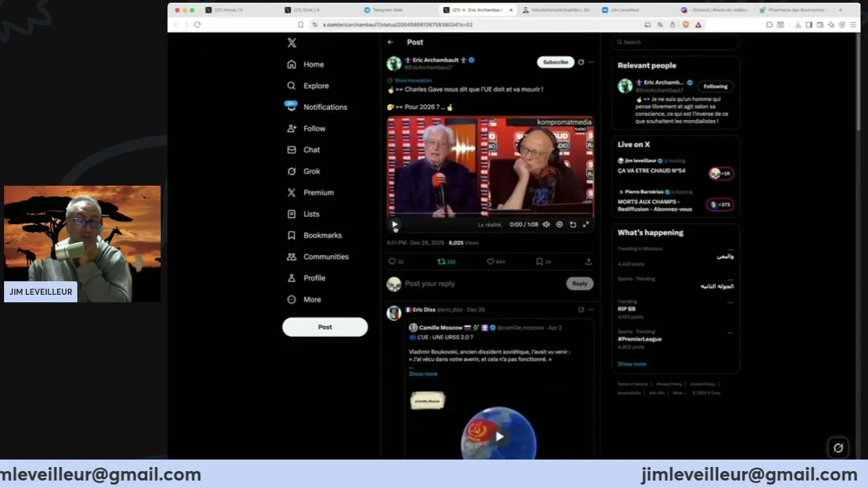Screen dimensions: 868x488
Task: Click the X search box
Action: 675,42
